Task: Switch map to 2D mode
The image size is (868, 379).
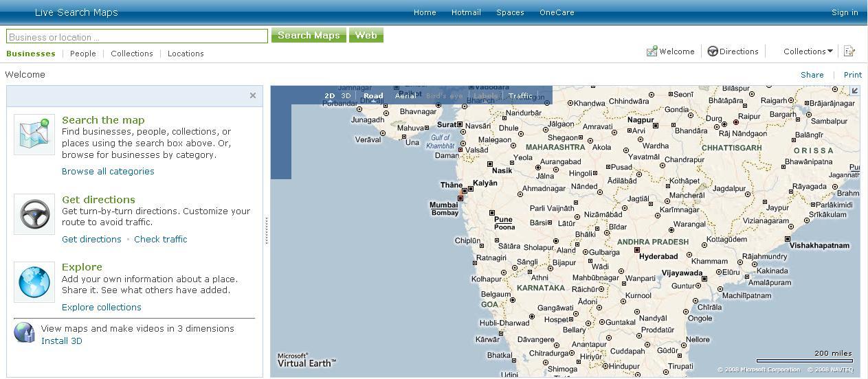Action: (330, 96)
